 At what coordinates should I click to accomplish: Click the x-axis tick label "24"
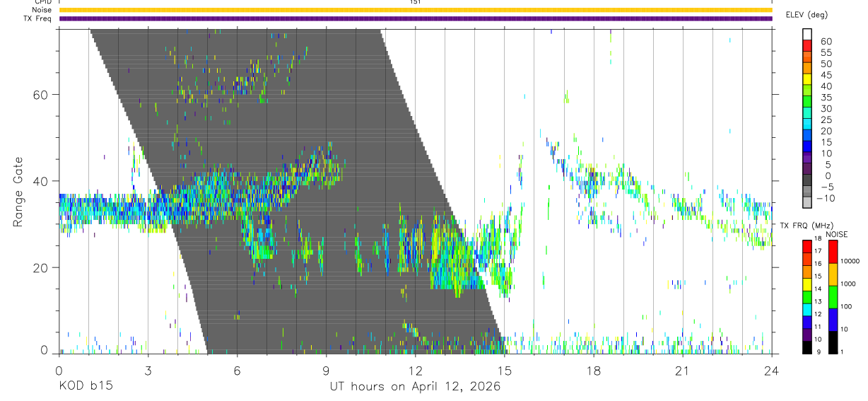click(x=771, y=371)
